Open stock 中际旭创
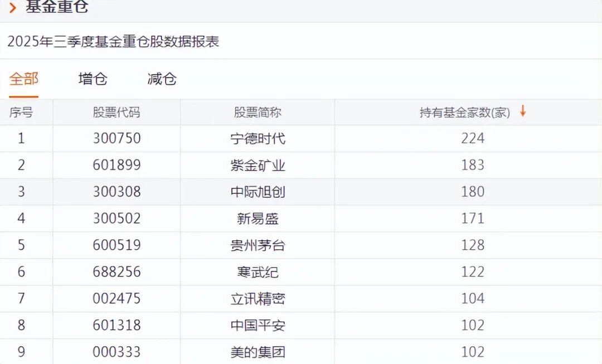Viewport: 602px width, 364px height. click(x=258, y=192)
